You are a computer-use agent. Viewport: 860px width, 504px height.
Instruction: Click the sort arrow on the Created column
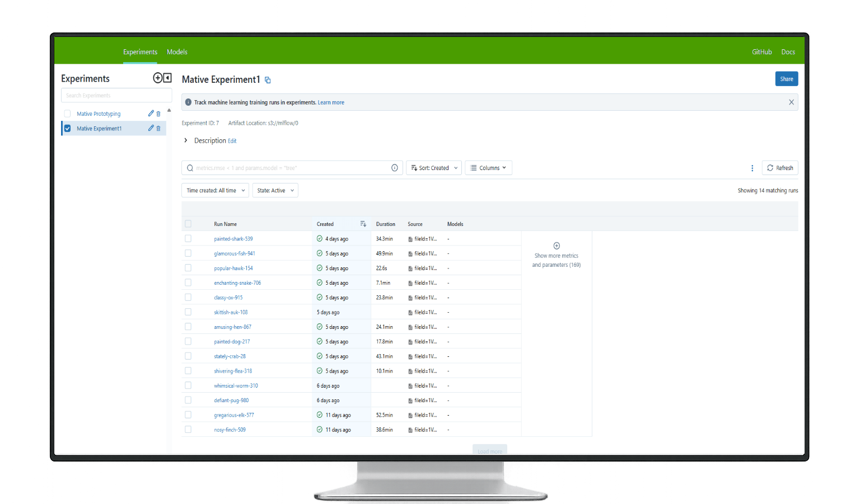click(x=363, y=224)
